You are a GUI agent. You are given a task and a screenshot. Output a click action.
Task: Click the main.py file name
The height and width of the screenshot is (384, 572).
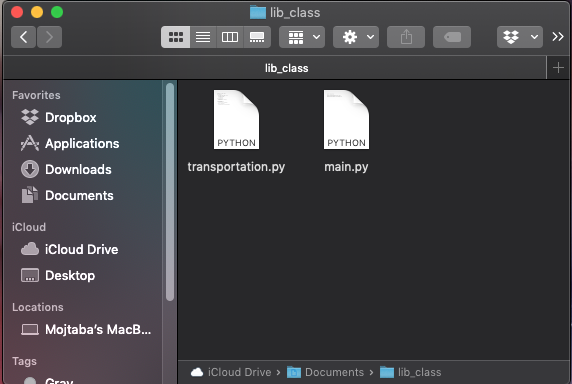click(346, 167)
